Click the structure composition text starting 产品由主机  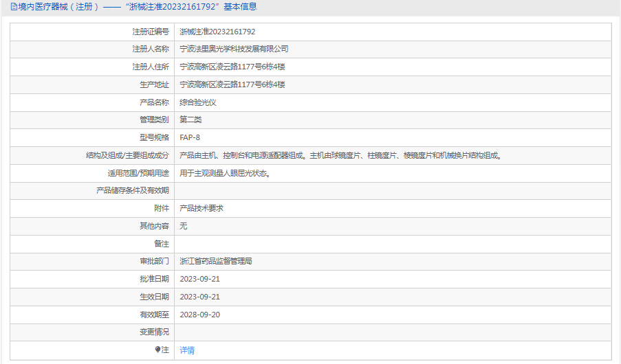click(x=340, y=155)
